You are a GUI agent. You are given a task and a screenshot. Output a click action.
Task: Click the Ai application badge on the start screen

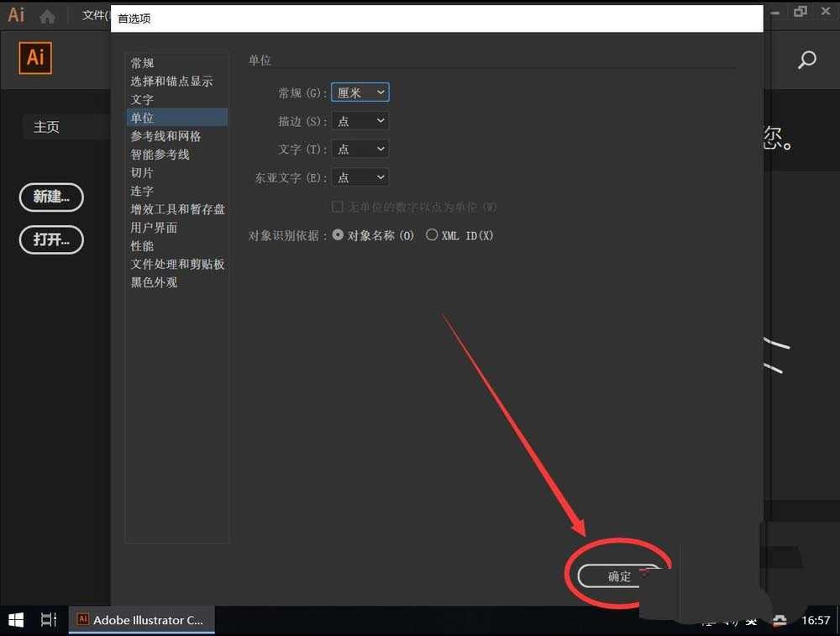coord(34,58)
